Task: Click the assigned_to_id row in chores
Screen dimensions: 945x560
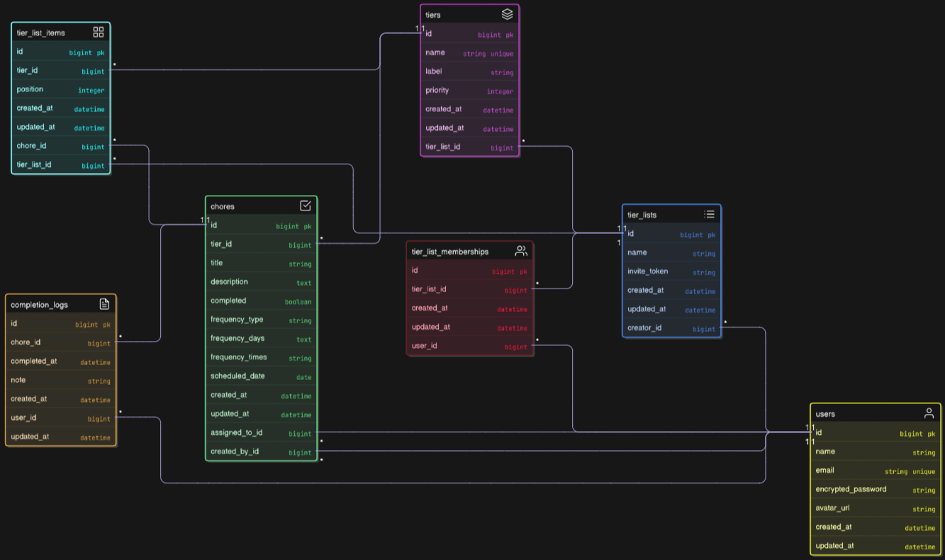Action: click(x=262, y=433)
